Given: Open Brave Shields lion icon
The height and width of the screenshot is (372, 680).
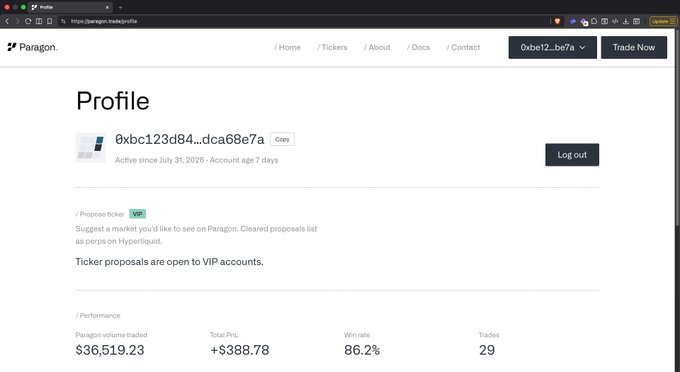Looking at the screenshot, I should coord(558,21).
